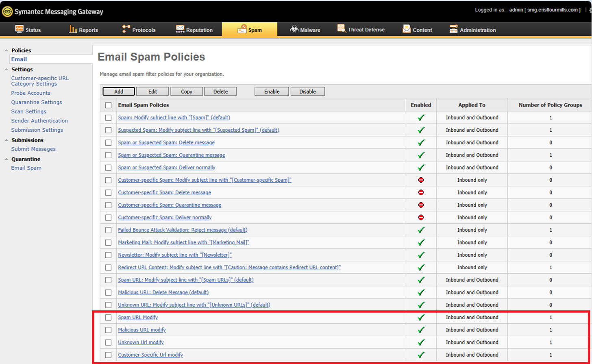Click enabled checkmark for Failed Bounce Attack Validation
592x364 pixels.
pos(421,230)
